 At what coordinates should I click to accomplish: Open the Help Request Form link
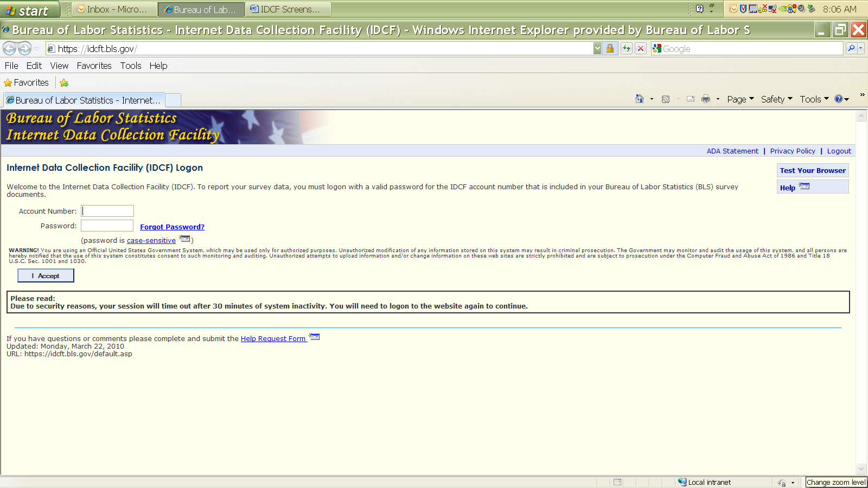[x=273, y=339]
